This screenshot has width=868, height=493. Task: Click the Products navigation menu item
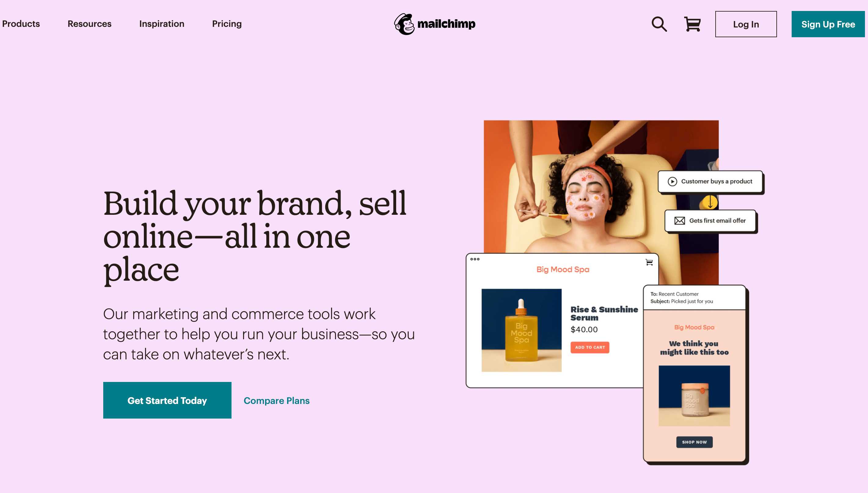(x=21, y=24)
